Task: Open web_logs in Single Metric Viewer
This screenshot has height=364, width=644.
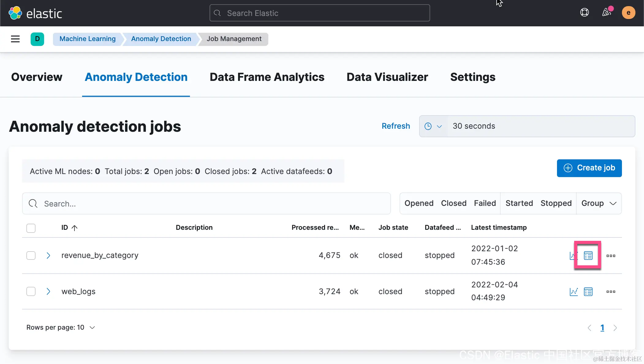Action: pos(574,292)
